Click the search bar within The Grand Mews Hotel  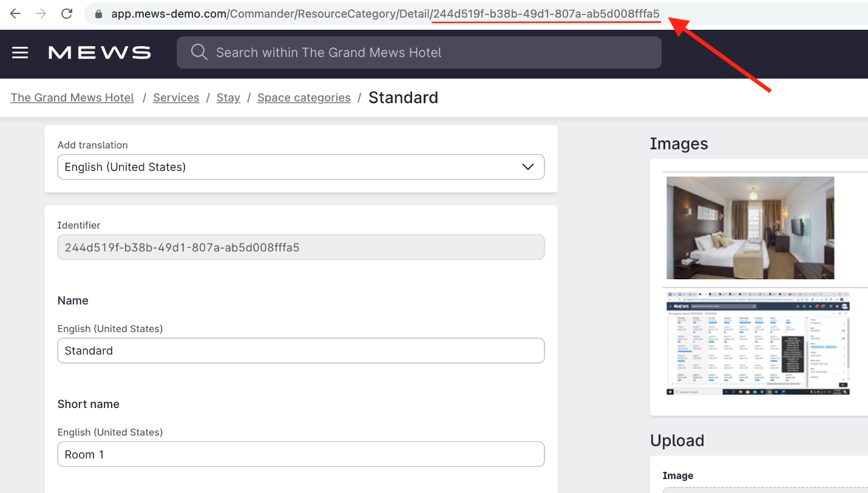(x=419, y=52)
